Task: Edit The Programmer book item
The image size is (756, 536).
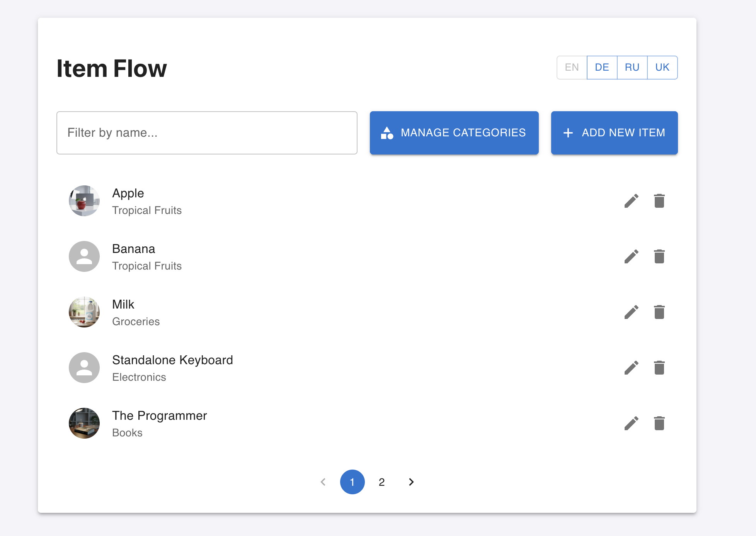Action: coord(631,423)
